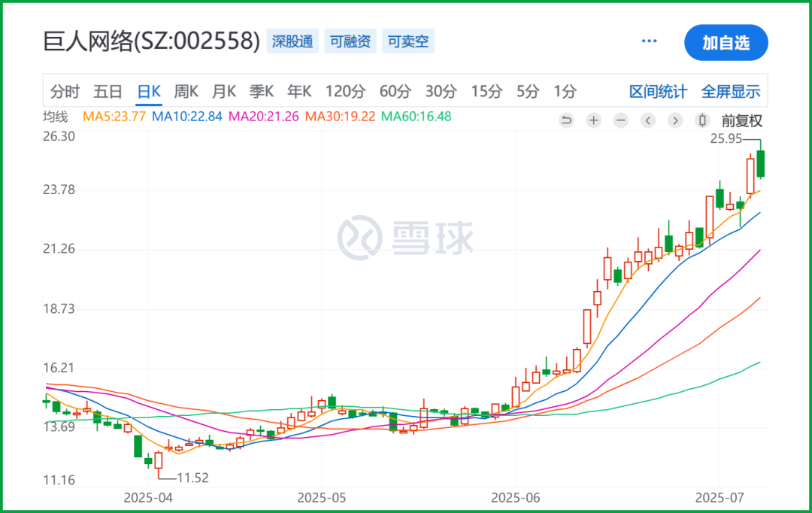The image size is (812, 513).
Task: Open the 前复权 adjustment dropdown
Action: (741, 121)
